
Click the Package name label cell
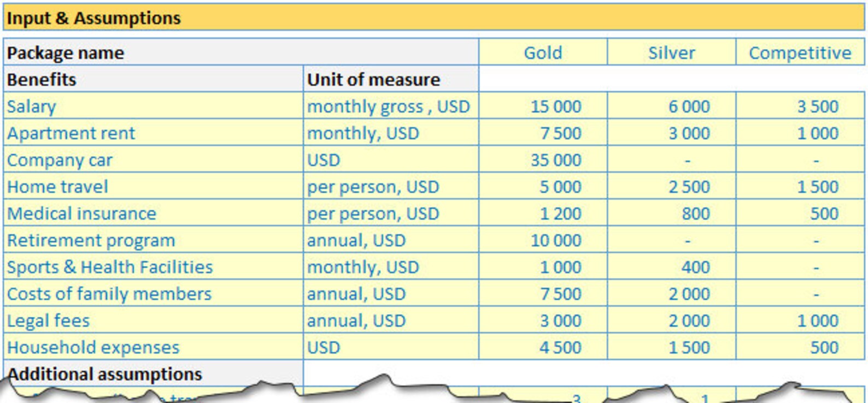(241, 52)
